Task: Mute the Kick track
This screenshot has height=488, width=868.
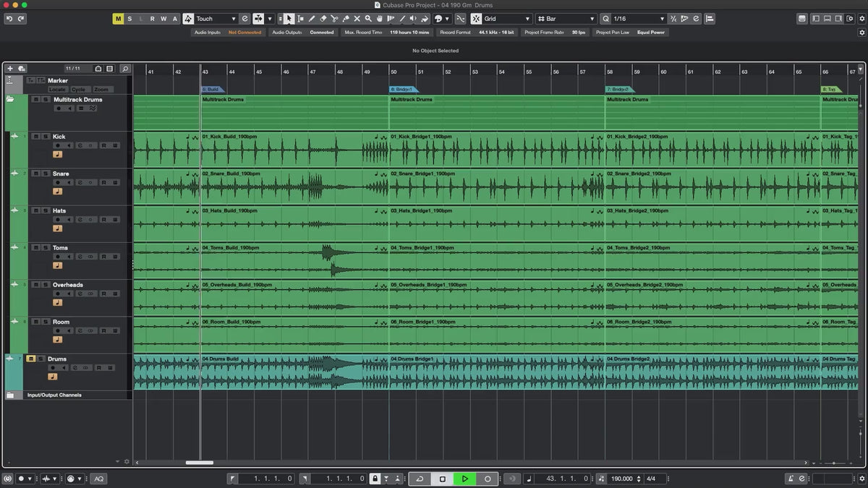Action: [35, 137]
